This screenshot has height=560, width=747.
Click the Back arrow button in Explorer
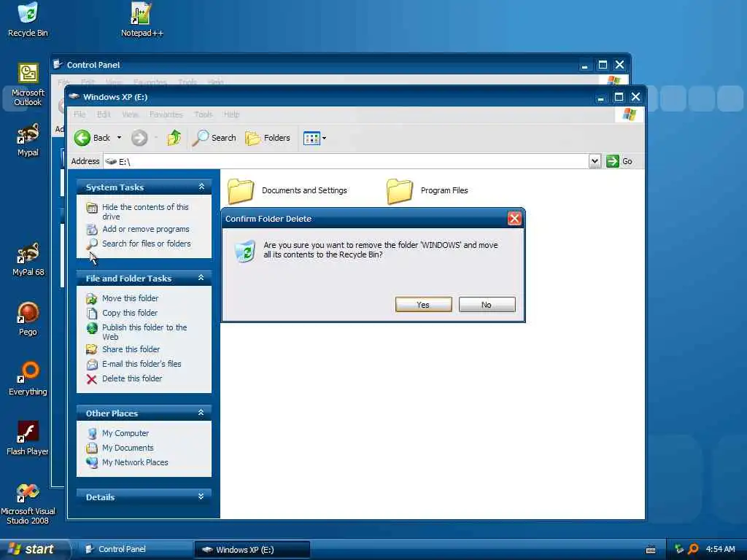tap(93, 138)
